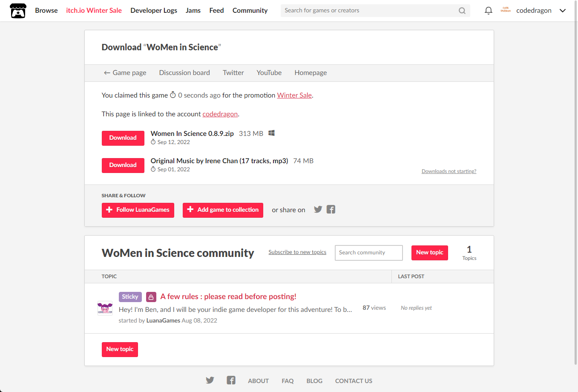Click the WoMen in Science community heading

click(x=178, y=253)
